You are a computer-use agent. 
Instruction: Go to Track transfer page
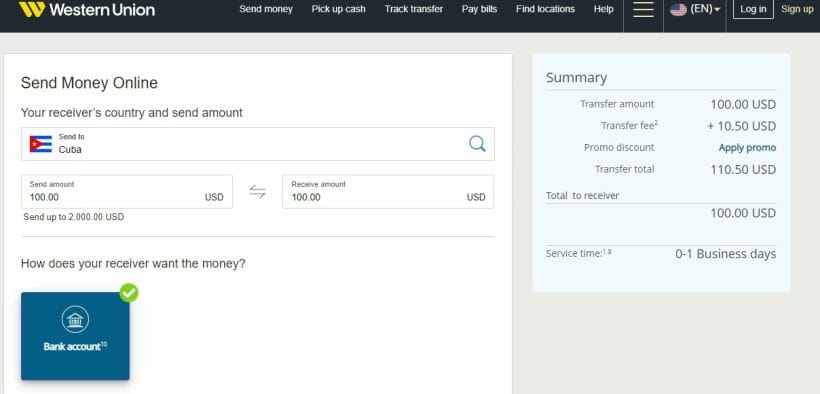click(x=414, y=9)
